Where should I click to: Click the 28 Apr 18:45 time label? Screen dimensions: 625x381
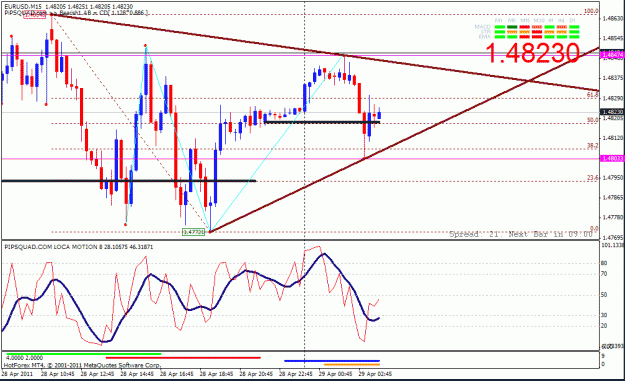[216, 374]
